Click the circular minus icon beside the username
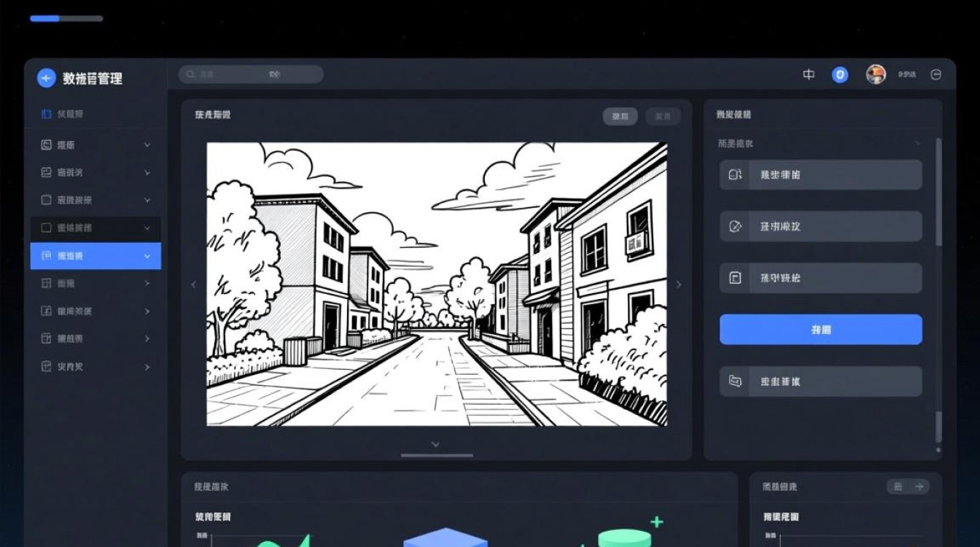 [936, 74]
